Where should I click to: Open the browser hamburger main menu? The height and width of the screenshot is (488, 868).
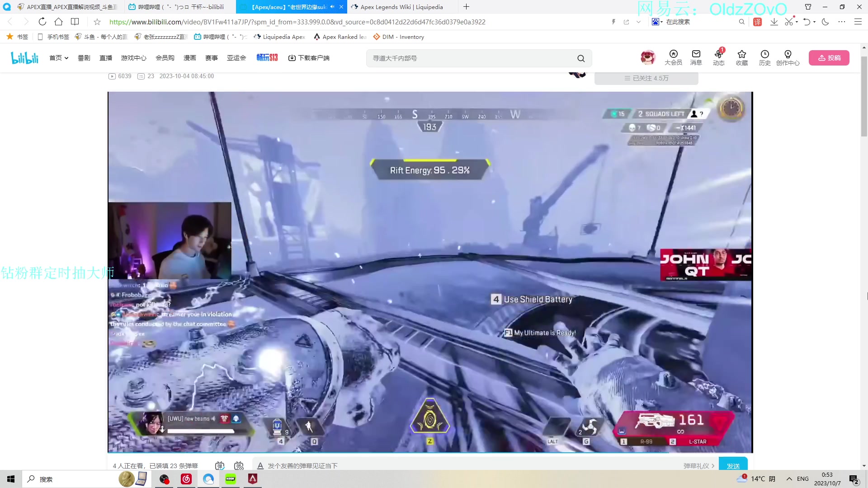pos(858,22)
